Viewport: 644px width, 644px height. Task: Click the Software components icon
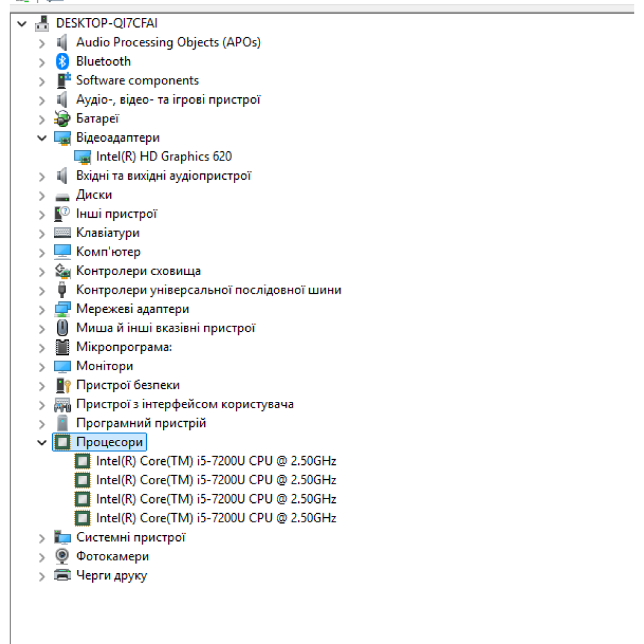coord(63,80)
